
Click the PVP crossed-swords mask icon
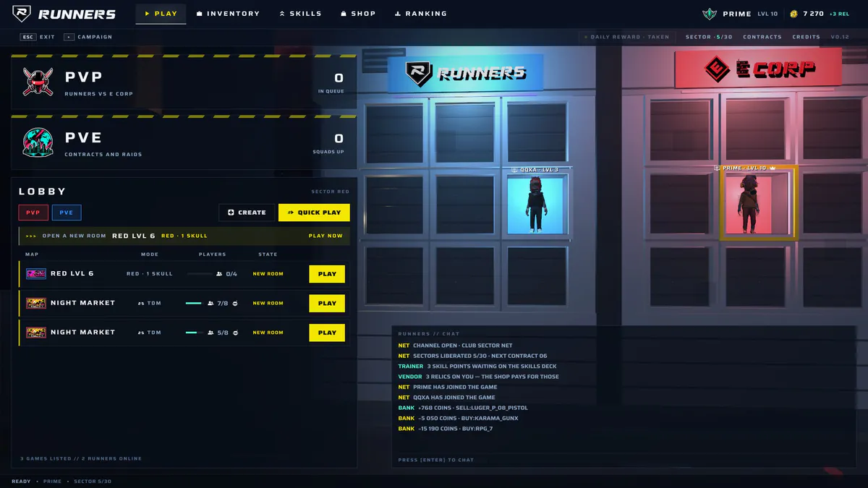(37, 82)
